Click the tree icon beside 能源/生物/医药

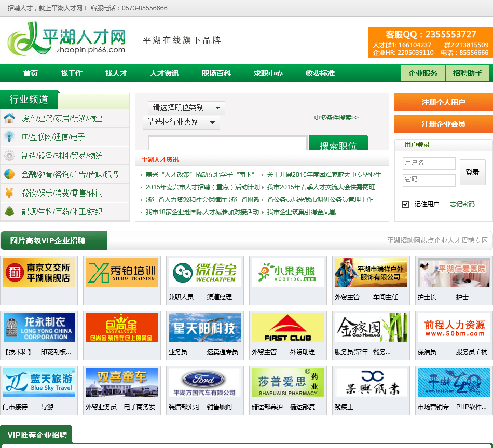click(9, 212)
